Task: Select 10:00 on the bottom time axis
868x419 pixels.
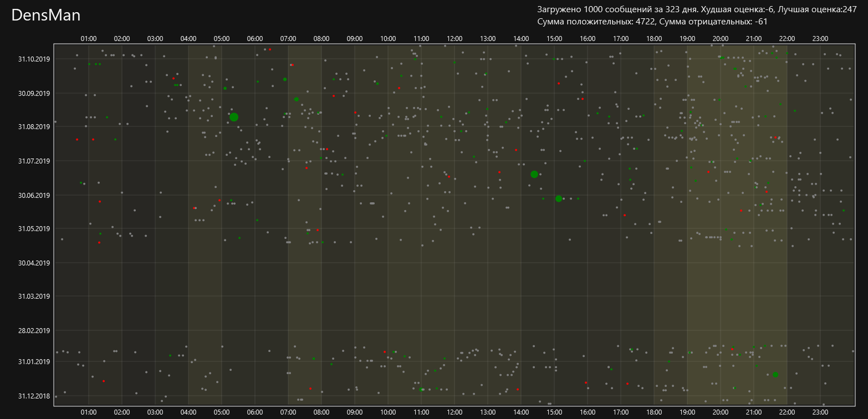Action: tap(388, 412)
